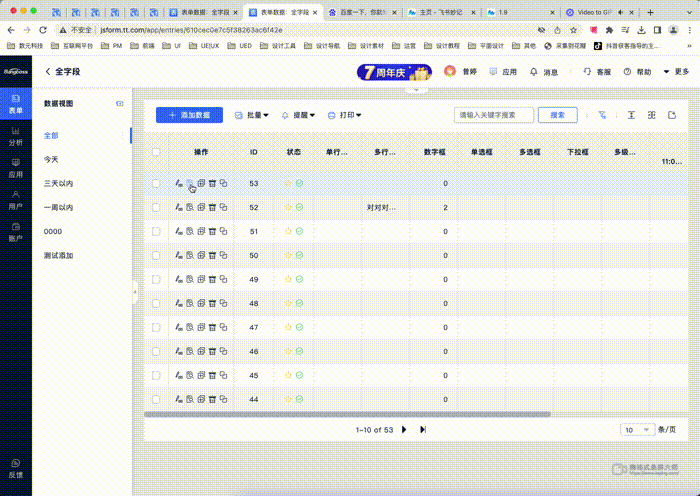Viewport: 700px width, 496px height.
Task: Click the edit pencil icon for entry 52
Action: point(179,208)
